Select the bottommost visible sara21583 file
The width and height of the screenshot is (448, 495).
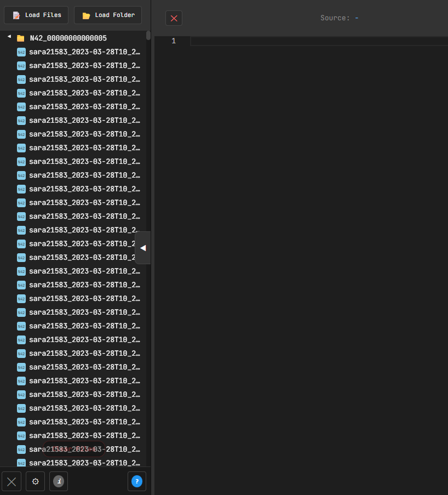point(84,463)
